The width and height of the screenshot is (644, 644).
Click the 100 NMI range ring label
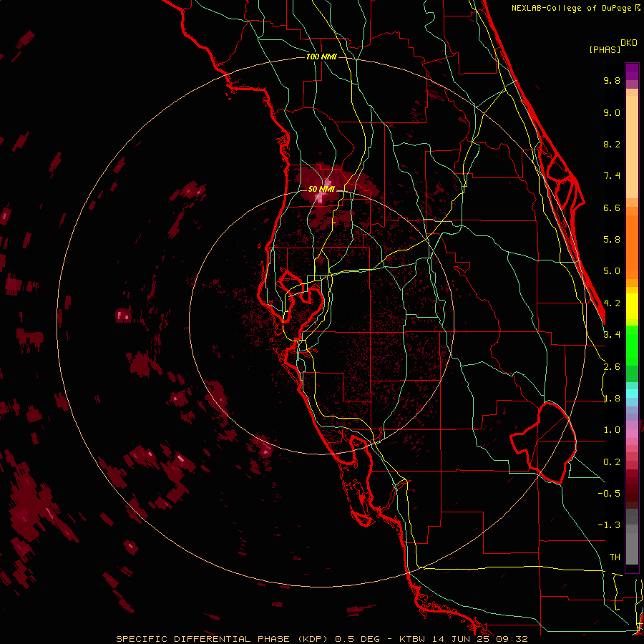321,57
